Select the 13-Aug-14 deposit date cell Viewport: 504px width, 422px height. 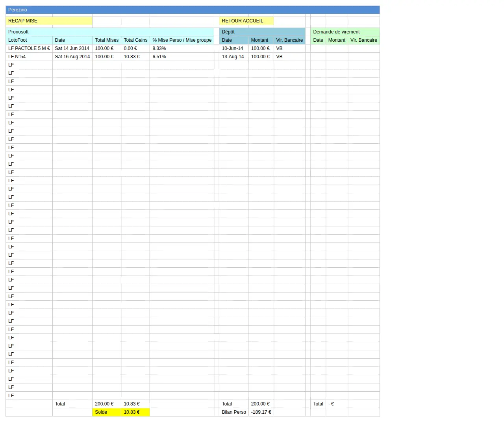pyautogui.click(x=234, y=57)
